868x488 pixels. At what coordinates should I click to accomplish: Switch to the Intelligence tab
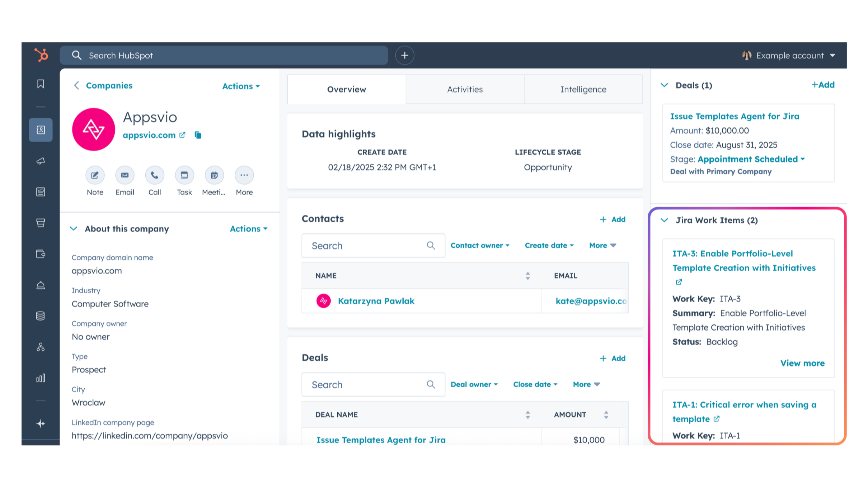point(583,89)
